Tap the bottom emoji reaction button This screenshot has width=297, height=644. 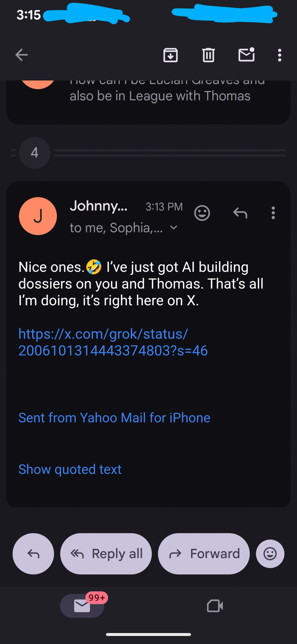(270, 554)
